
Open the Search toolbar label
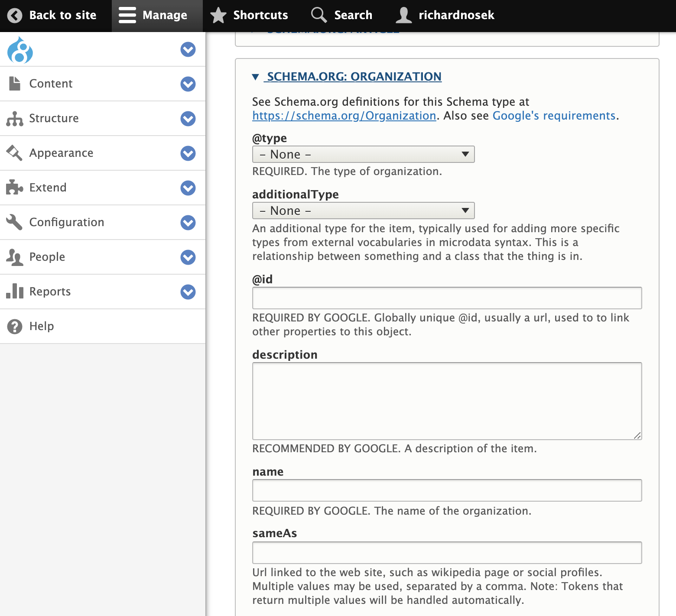point(353,15)
